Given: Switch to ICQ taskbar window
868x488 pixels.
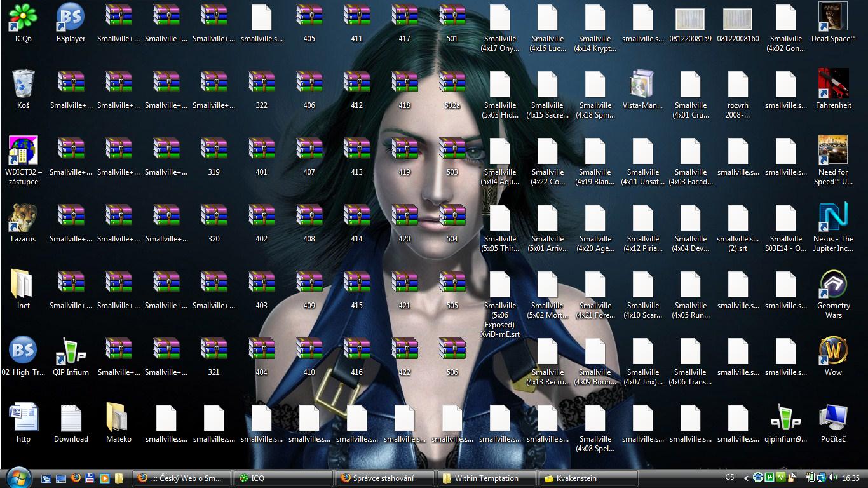Looking at the screenshot, I should pos(283,478).
